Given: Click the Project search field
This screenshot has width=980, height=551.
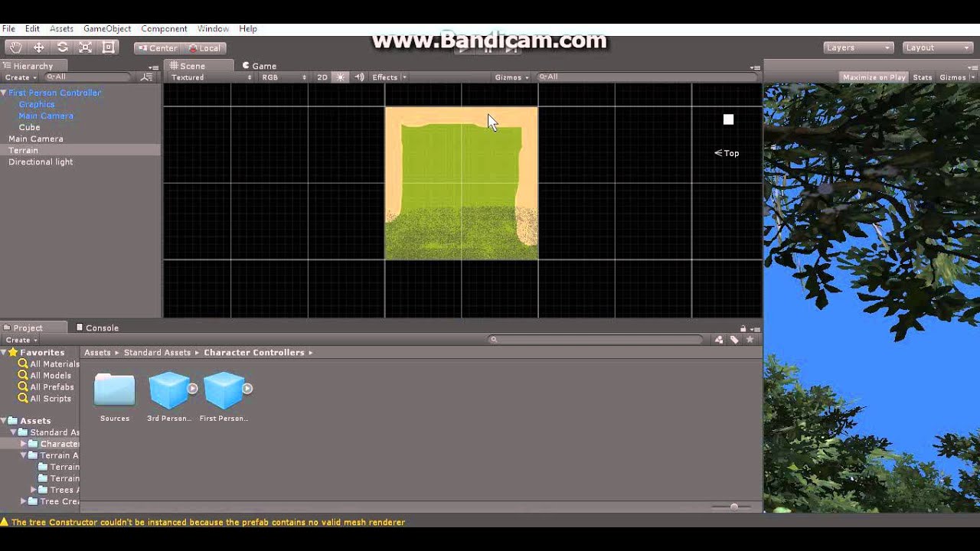Looking at the screenshot, I should pos(596,340).
